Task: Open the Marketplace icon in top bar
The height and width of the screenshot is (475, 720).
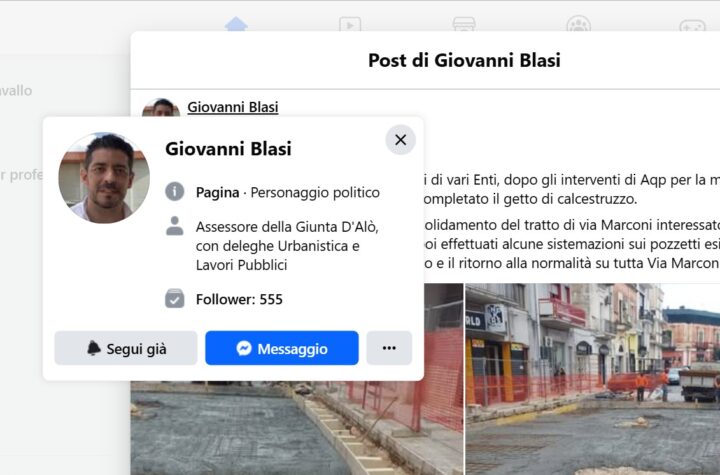Action: [x=464, y=24]
